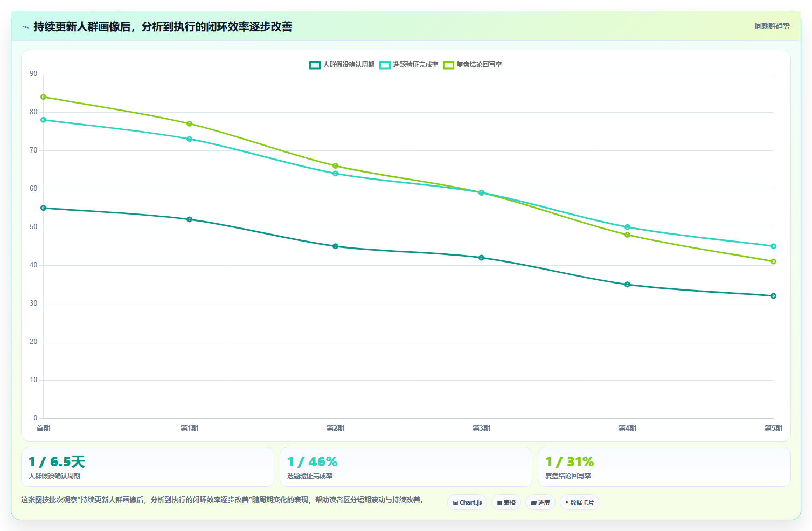The height and width of the screenshot is (531, 812).
Task: Click the chart description text below cards
Action: pos(223,500)
